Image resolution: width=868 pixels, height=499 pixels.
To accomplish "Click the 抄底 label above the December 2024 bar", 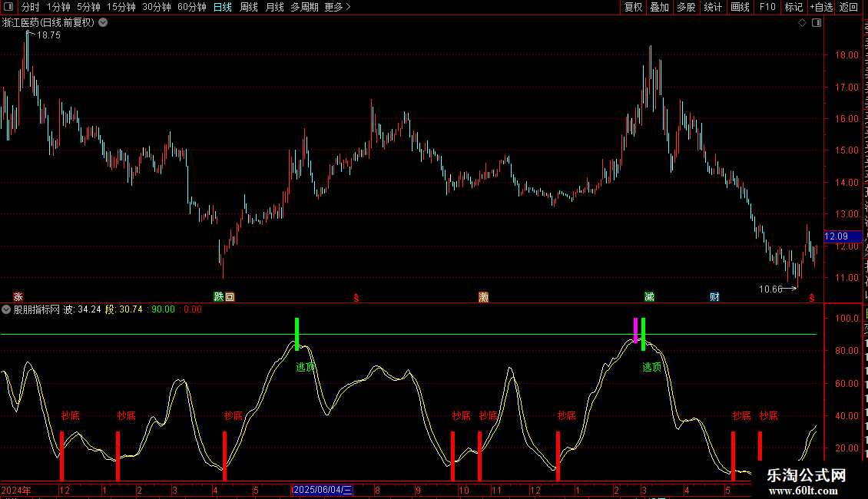I will point(71,415).
